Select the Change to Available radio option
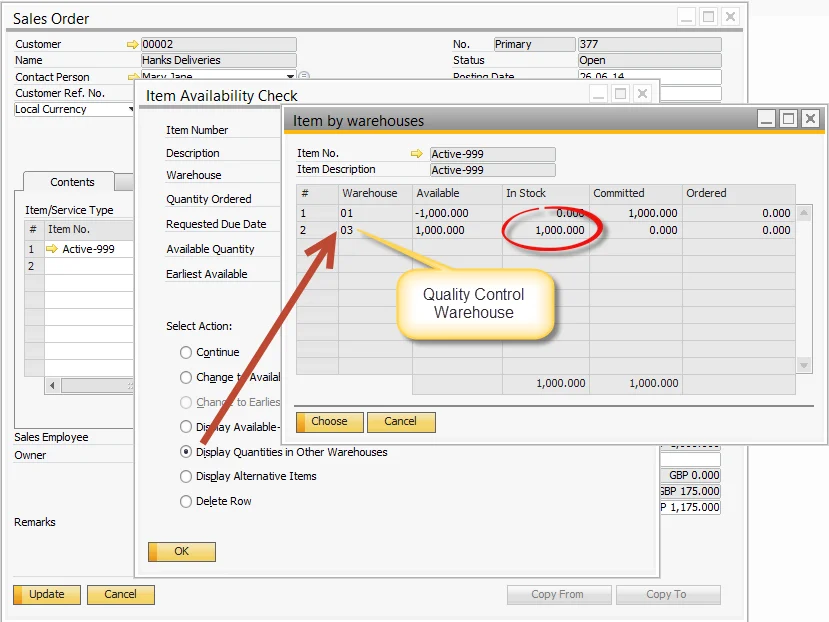The height and width of the screenshot is (622, 829). [x=186, y=377]
